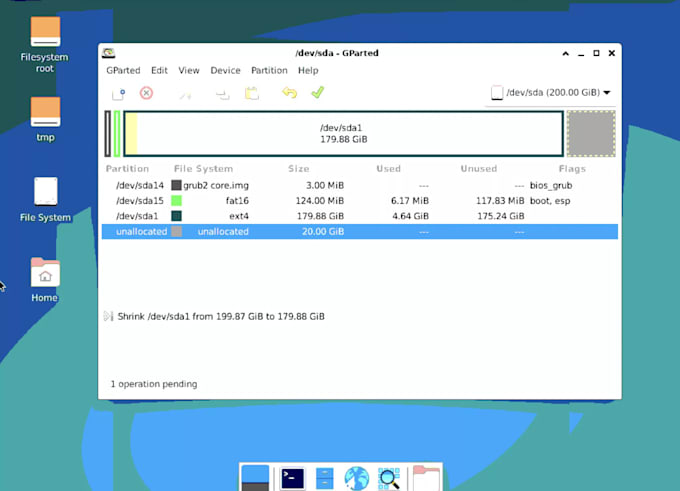Launch the terminal from the dock

tap(292, 478)
